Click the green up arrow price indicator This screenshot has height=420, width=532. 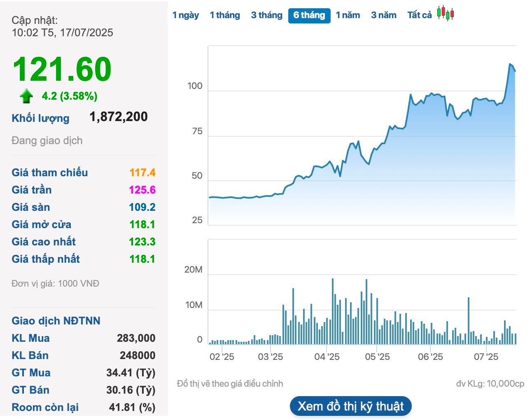pos(26,96)
